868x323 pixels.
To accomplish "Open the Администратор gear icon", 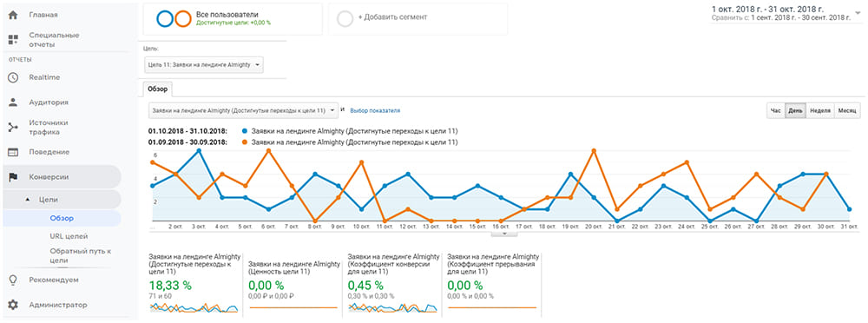I will click(x=13, y=305).
